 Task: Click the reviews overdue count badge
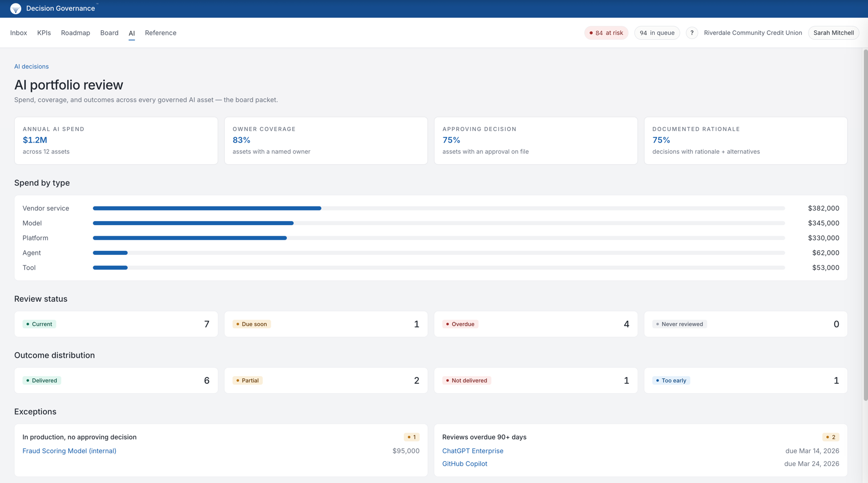(831, 437)
